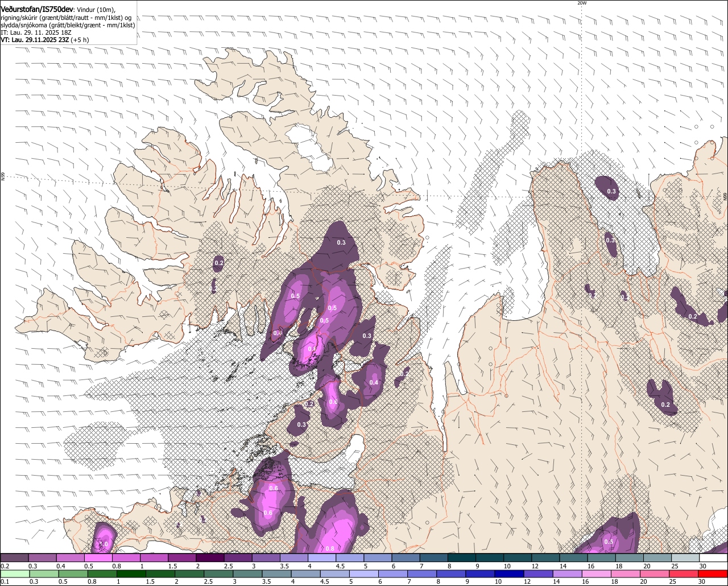Click the 0.2 label in the Westfjords
Screen dimensions: 728x586
tap(219, 262)
